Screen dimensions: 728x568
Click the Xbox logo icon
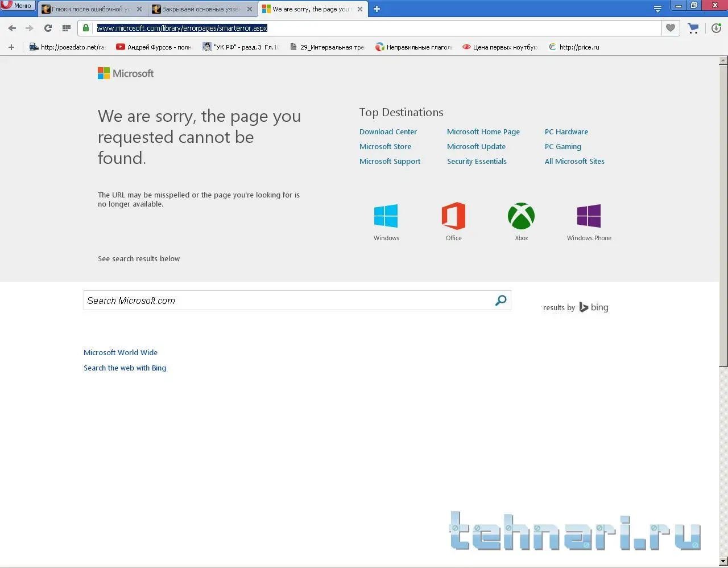pos(522,216)
